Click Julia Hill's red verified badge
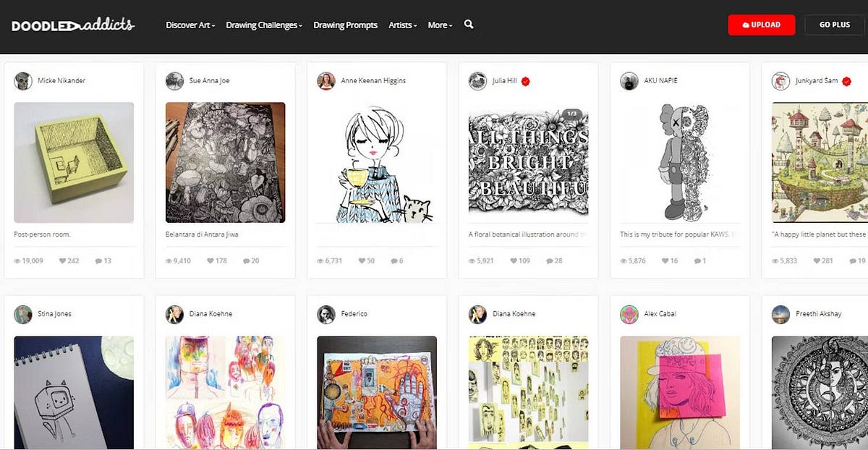This screenshot has height=450, width=868. 526,81
